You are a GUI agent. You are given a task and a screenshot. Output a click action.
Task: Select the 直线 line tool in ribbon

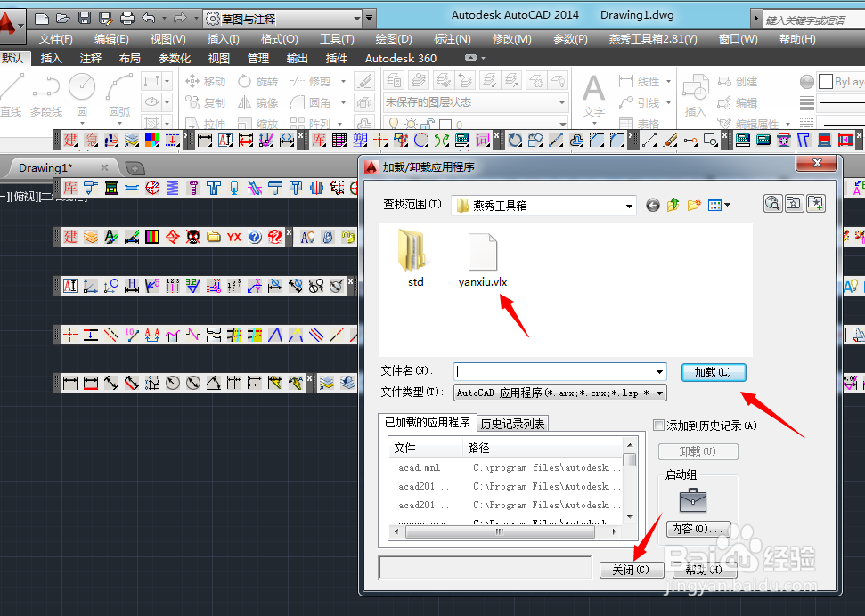pyautogui.click(x=11, y=95)
